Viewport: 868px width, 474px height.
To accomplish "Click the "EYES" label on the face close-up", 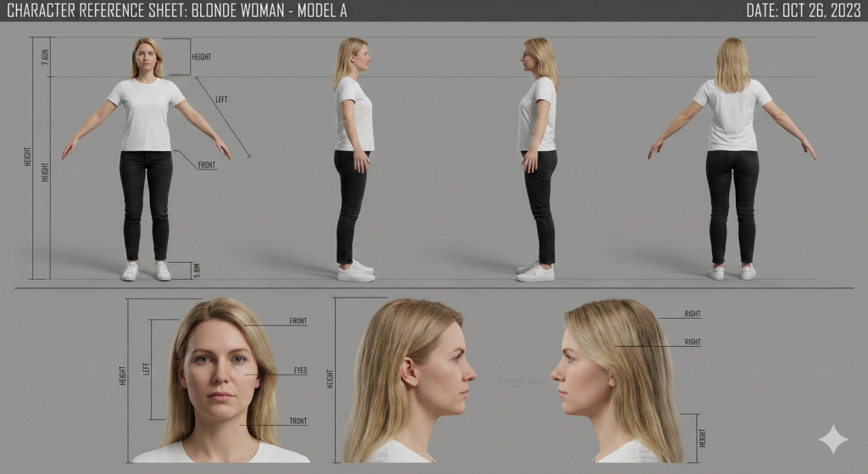I will point(300,371).
